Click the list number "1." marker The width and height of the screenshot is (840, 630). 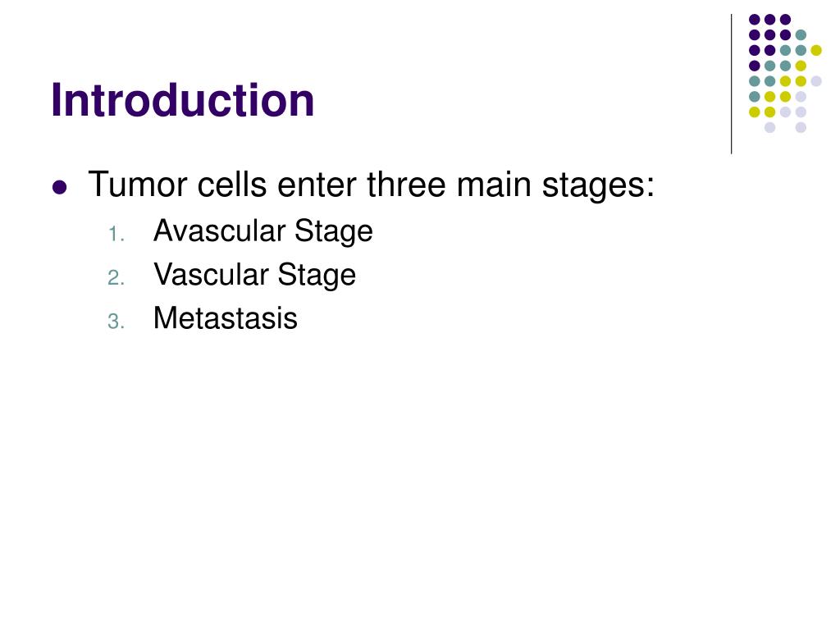(116, 235)
